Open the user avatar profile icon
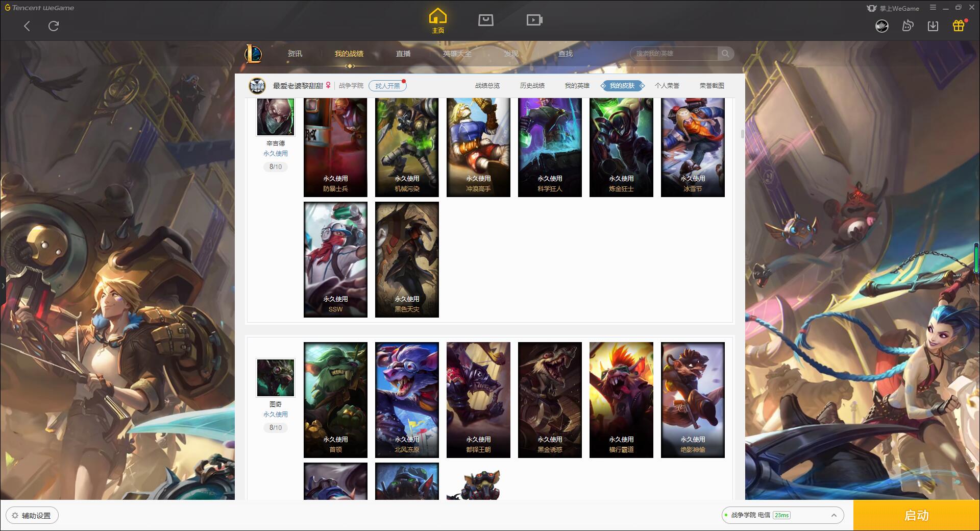 [882, 26]
